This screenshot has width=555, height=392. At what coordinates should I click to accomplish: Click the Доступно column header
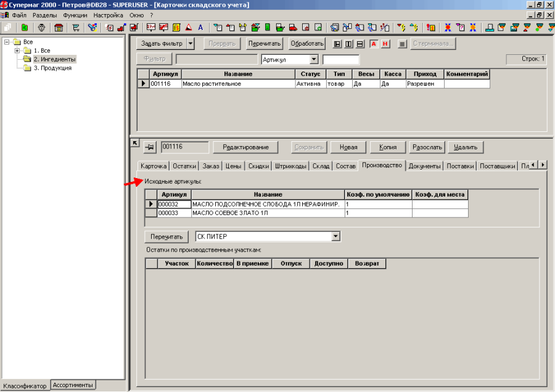(x=329, y=264)
